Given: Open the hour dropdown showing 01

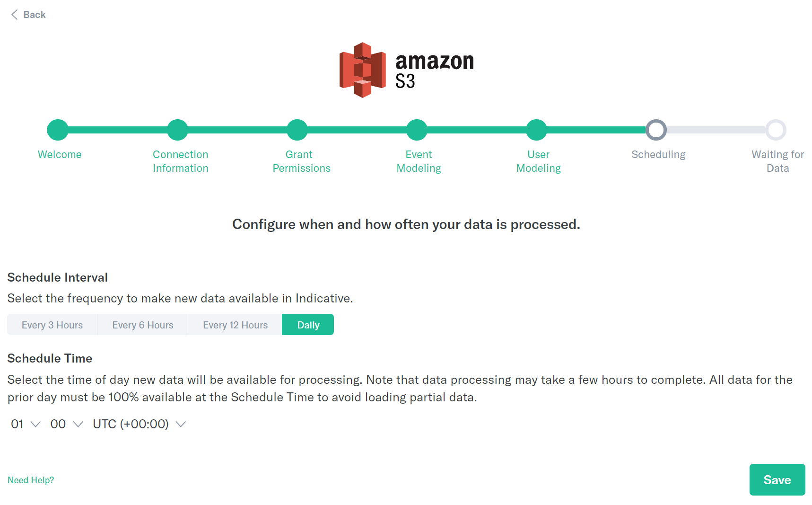Looking at the screenshot, I should (25, 424).
